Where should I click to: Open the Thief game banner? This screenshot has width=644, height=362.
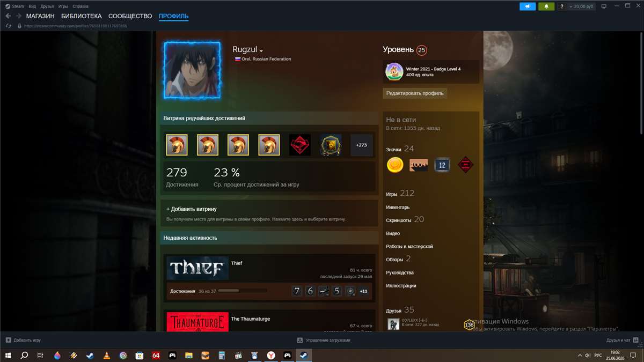click(197, 268)
